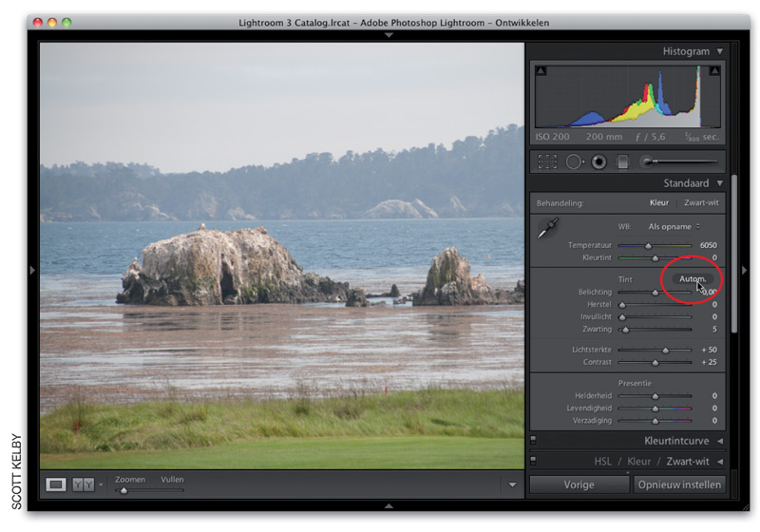The height and width of the screenshot is (532, 760).
Task: Pick the White Balance eyedropper tool
Action: click(548, 228)
